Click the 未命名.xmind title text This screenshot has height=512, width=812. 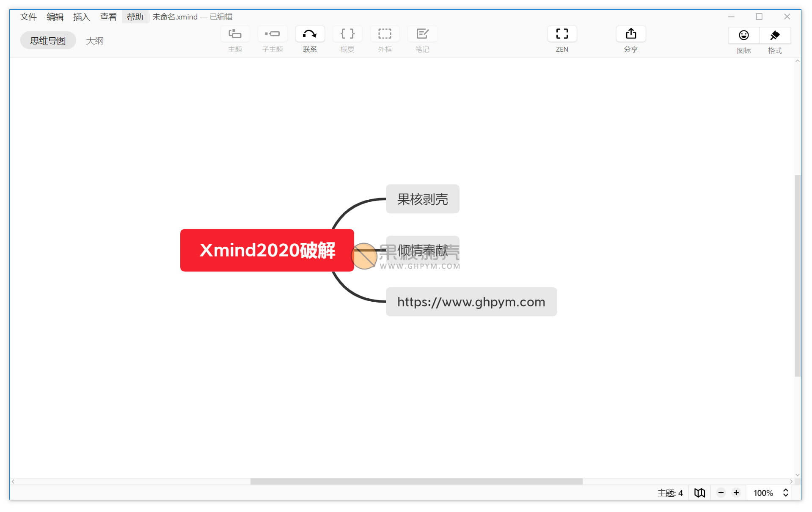[175, 17]
